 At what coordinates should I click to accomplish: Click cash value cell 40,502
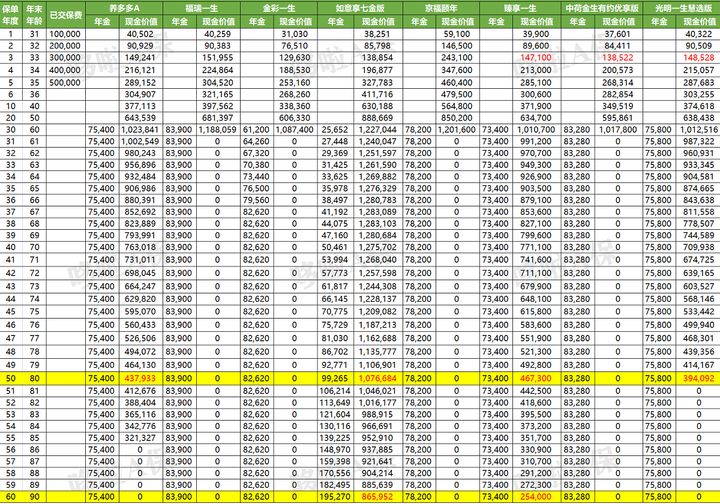[x=141, y=34]
